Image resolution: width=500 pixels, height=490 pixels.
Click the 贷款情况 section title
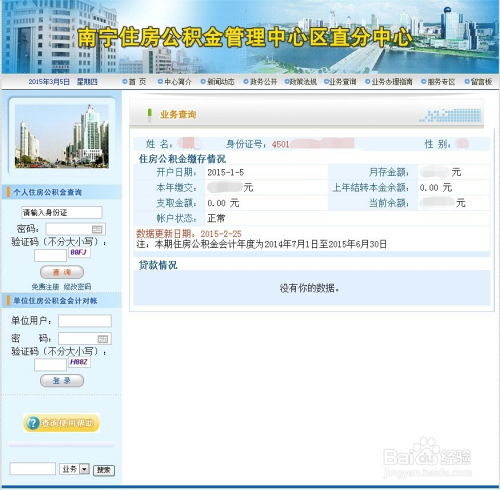(158, 265)
